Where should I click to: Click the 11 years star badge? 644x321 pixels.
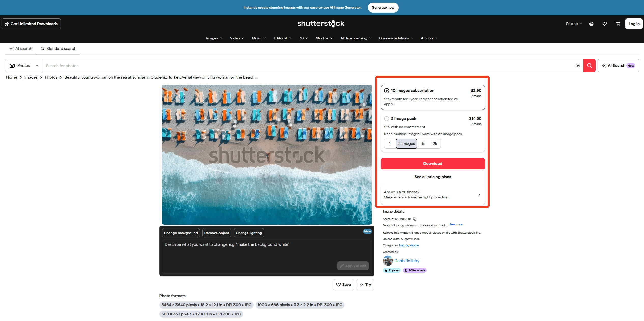(x=392, y=270)
